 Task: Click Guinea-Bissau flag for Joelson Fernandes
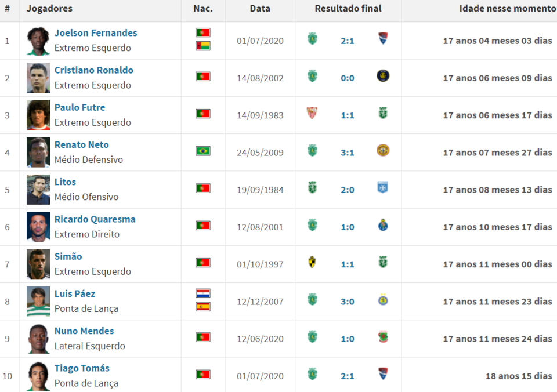point(203,46)
